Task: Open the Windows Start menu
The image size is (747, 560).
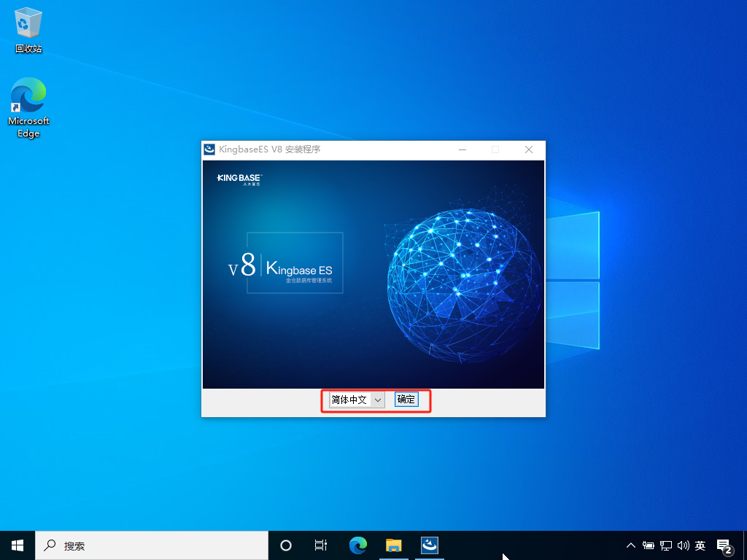Action: pos(18,545)
